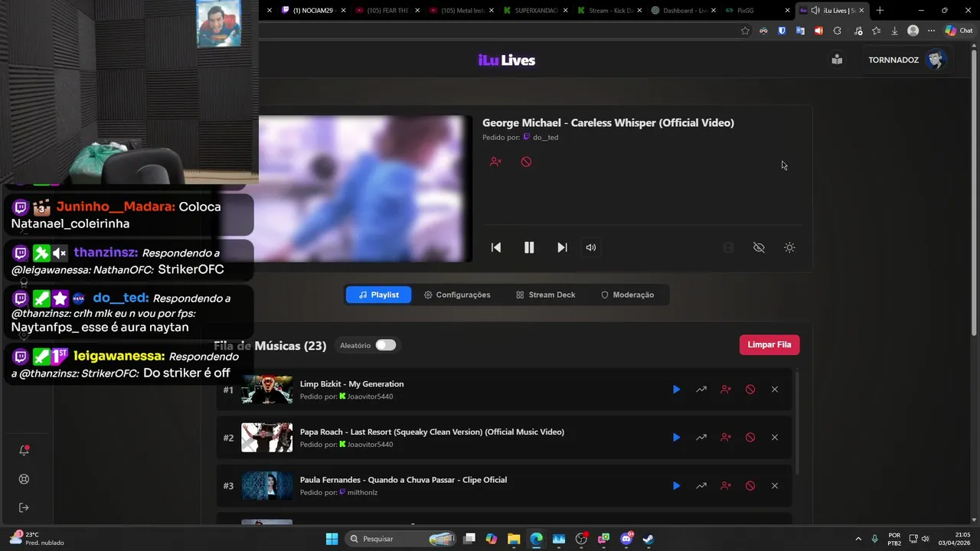Click the logout icon in left sidebar
Image resolution: width=980 pixels, height=551 pixels.
[x=24, y=507]
